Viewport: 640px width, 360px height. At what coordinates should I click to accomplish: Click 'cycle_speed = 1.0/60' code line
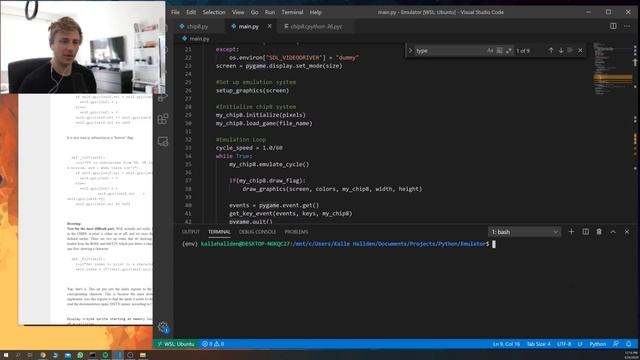tap(249, 148)
